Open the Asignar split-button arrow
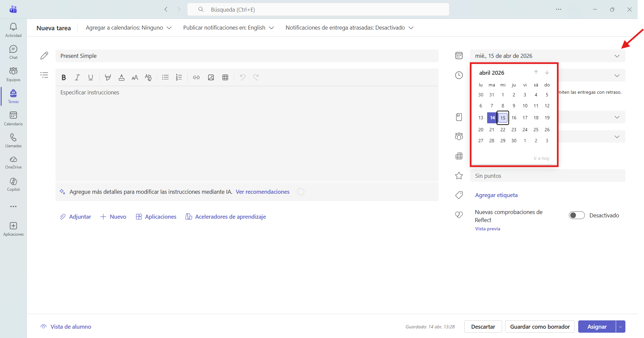This screenshot has width=644, height=338. click(x=620, y=327)
